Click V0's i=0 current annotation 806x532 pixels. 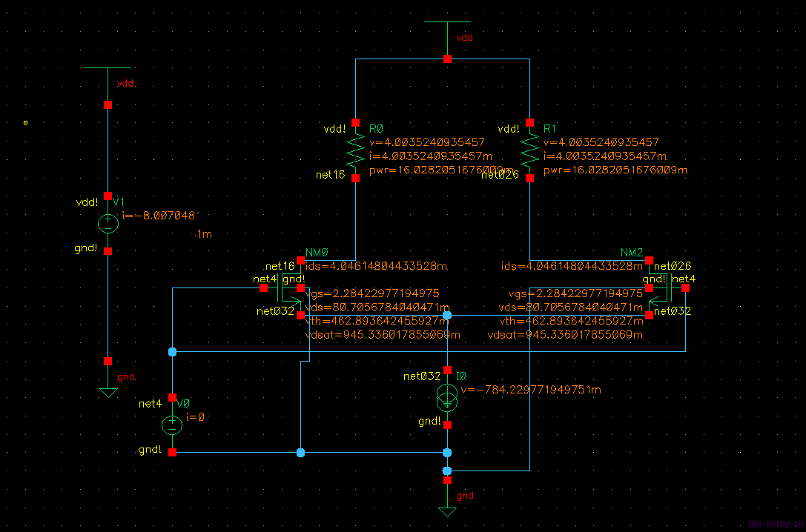coord(195,417)
